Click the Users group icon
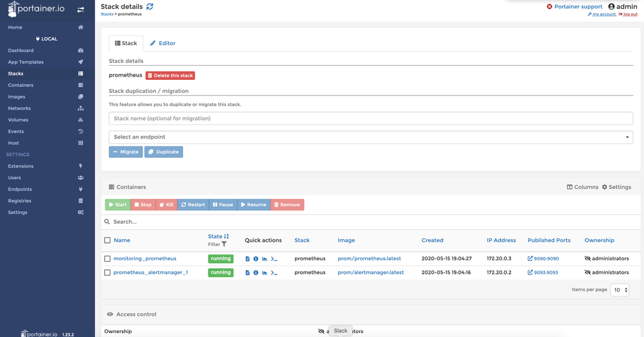644x337 pixels. pos(81,177)
